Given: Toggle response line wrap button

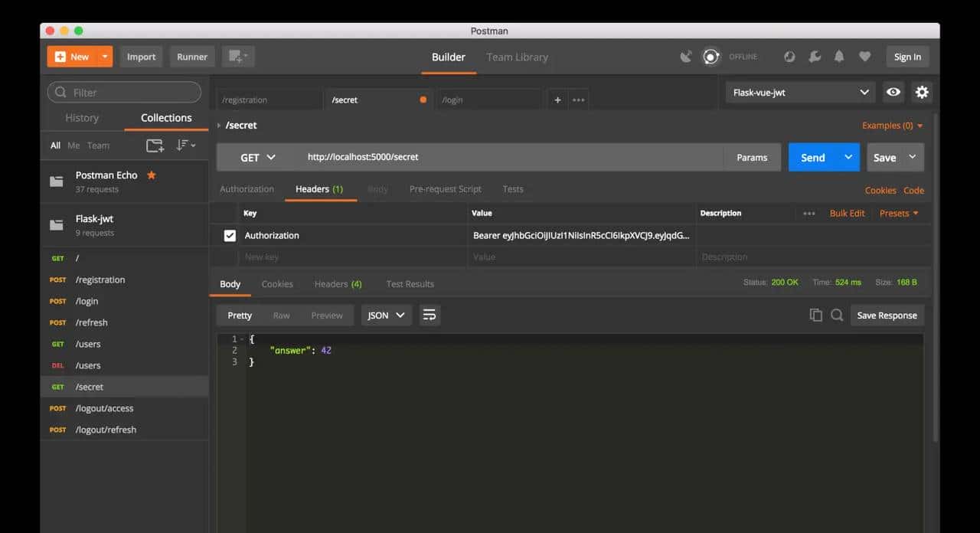Looking at the screenshot, I should (x=430, y=315).
